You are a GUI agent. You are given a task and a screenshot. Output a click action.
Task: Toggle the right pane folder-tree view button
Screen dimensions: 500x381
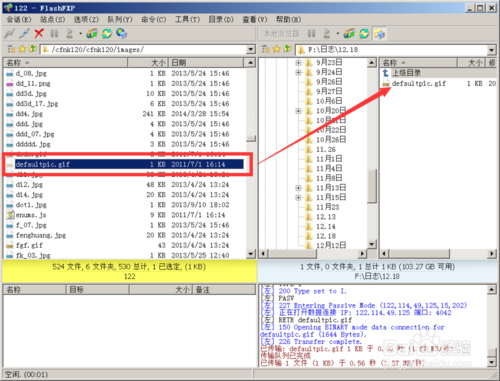point(379,33)
